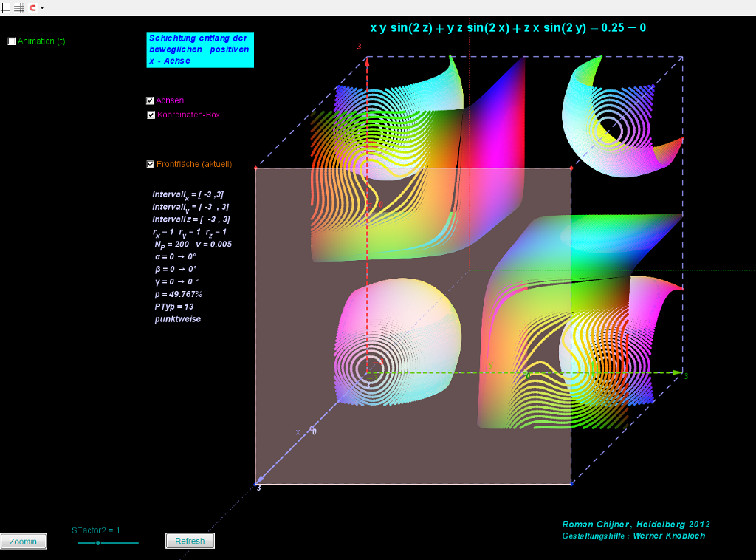Toggle the axes display icon in toolbar
Image resolution: width=756 pixels, height=560 pixels.
pyautogui.click(x=6, y=7)
